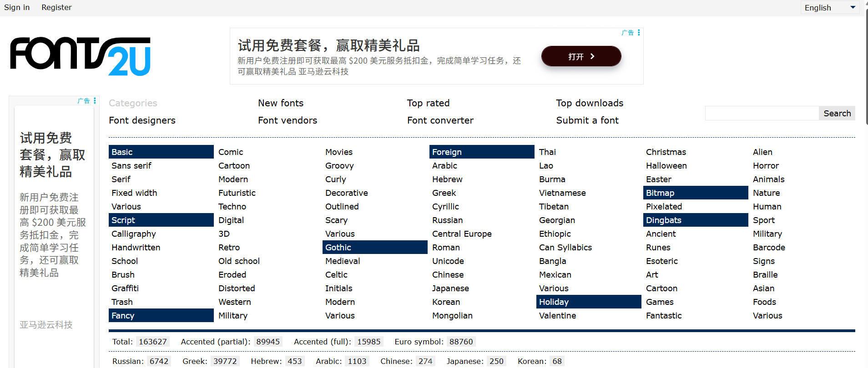The image size is (868, 368).
Task: Open the New fonts menu item
Action: [x=280, y=103]
